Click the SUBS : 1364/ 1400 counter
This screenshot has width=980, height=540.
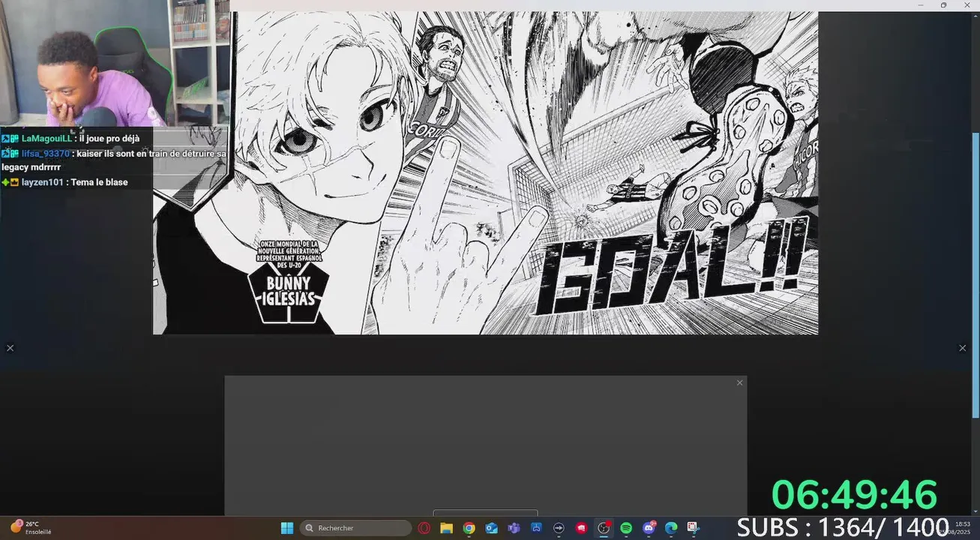843,527
